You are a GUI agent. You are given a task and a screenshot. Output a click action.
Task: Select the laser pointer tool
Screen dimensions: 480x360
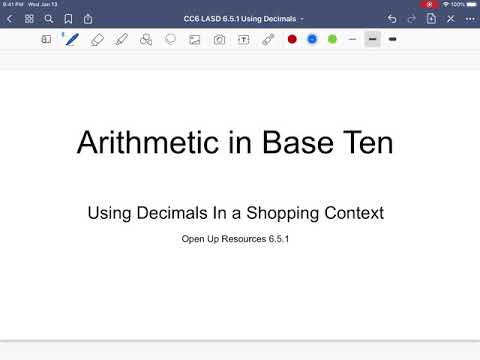268,39
